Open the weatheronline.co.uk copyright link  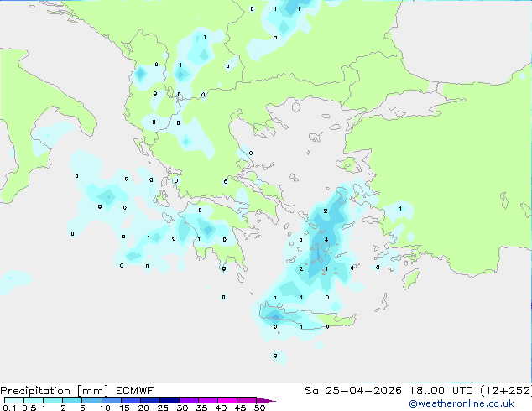pyautogui.click(x=462, y=403)
